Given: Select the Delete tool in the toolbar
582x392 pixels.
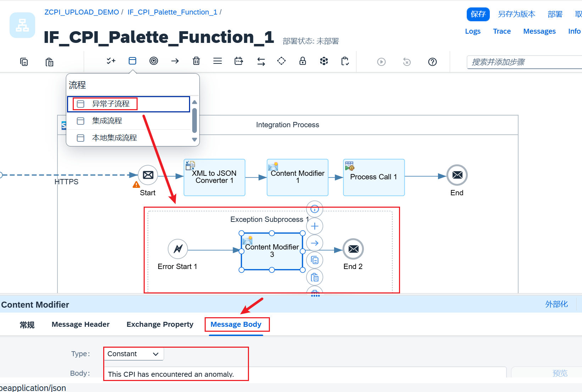Looking at the screenshot, I should (196, 61).
